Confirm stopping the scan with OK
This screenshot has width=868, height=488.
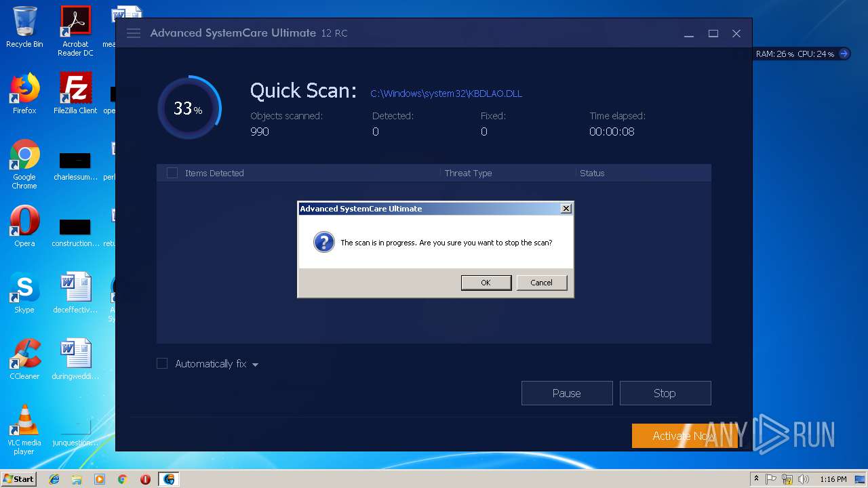(x=486, y=283)
